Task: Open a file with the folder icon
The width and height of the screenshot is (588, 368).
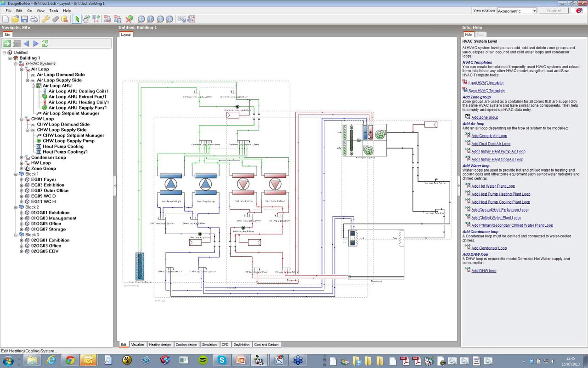Action: (x=15, y=19)
